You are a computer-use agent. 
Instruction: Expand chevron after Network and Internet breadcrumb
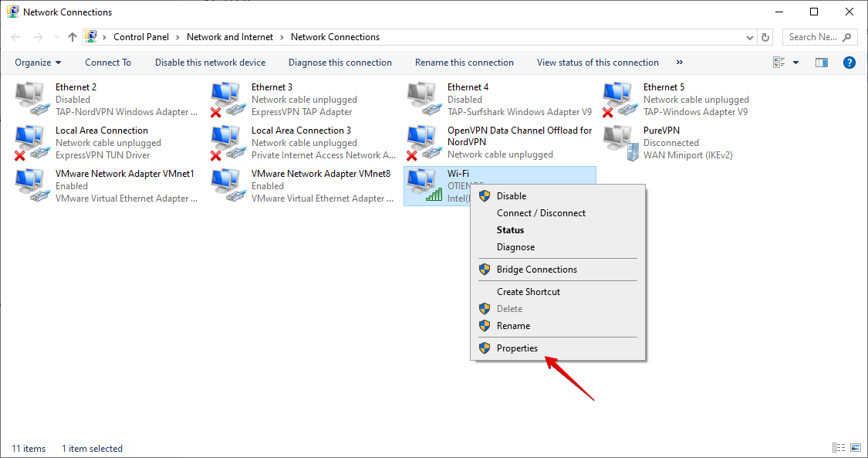pyautogui.click(x=282, y=37)
